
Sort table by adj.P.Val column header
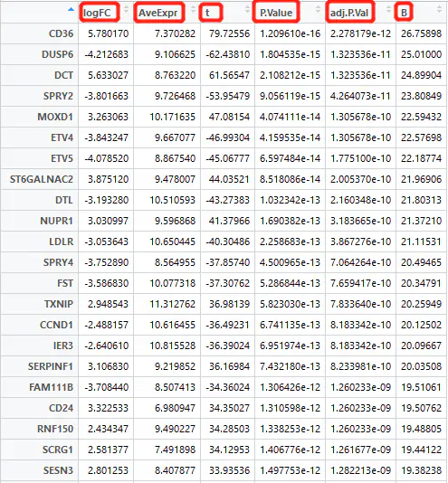click(349, 13)
